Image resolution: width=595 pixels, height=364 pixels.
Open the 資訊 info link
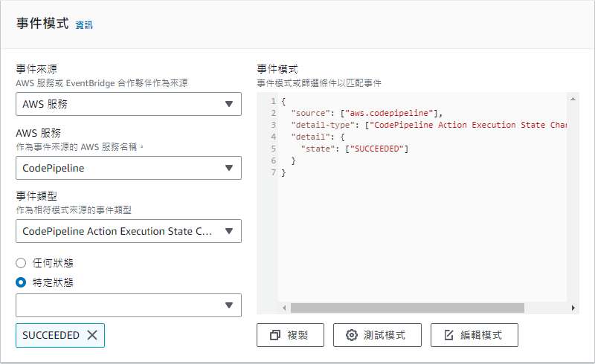(84, 25)
